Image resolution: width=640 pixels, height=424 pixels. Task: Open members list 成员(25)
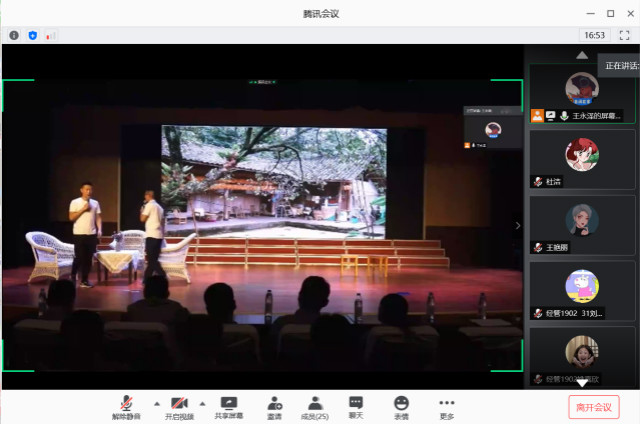315,407
